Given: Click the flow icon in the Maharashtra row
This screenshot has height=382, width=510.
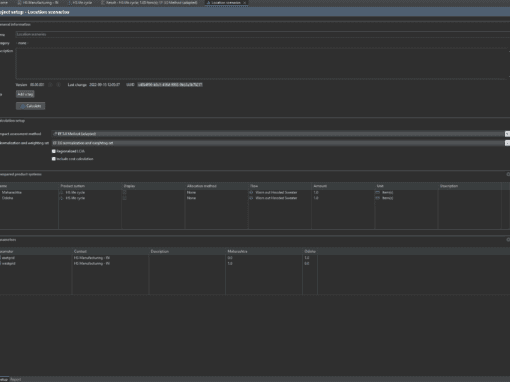Looking at the screenshot, I should point(251,192).
